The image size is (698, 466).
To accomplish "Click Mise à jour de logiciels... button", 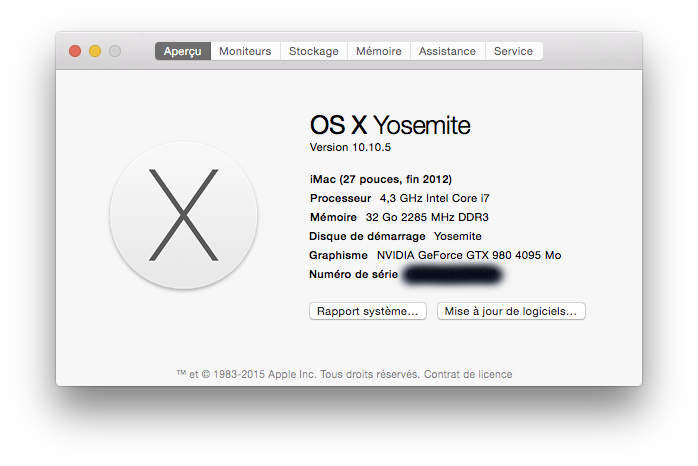I will pos(511,311).
